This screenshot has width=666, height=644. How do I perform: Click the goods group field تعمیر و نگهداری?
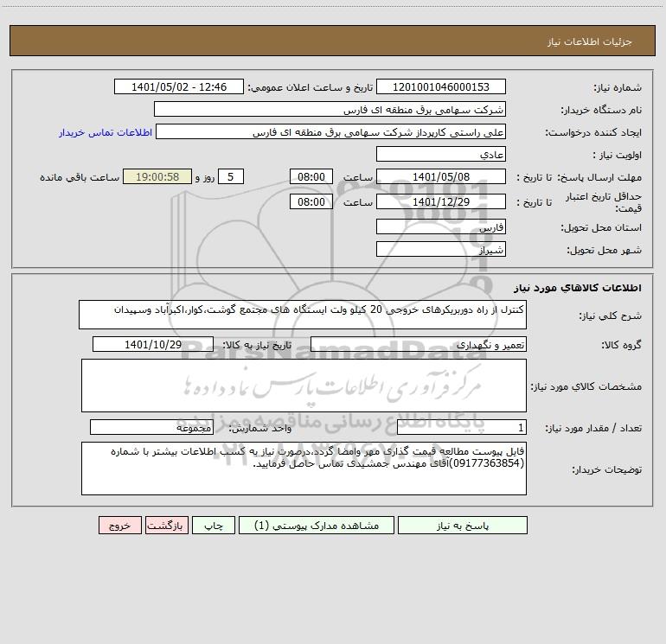pyautogui.click(x=419, y=344)
